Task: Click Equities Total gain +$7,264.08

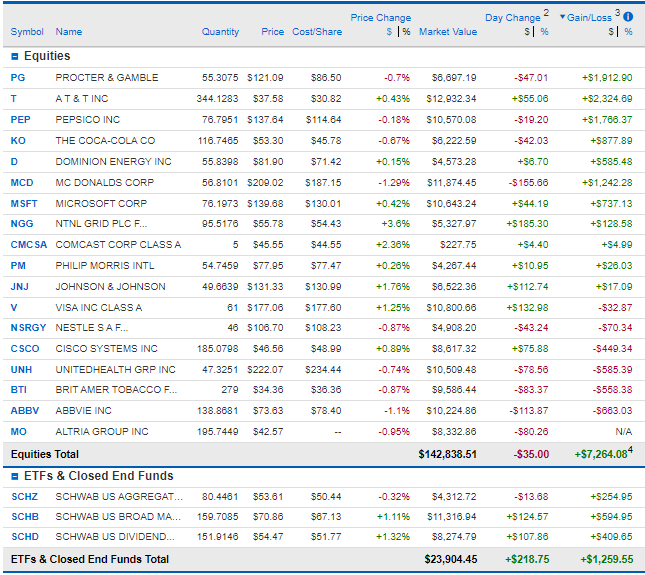Action: [601, 454]
